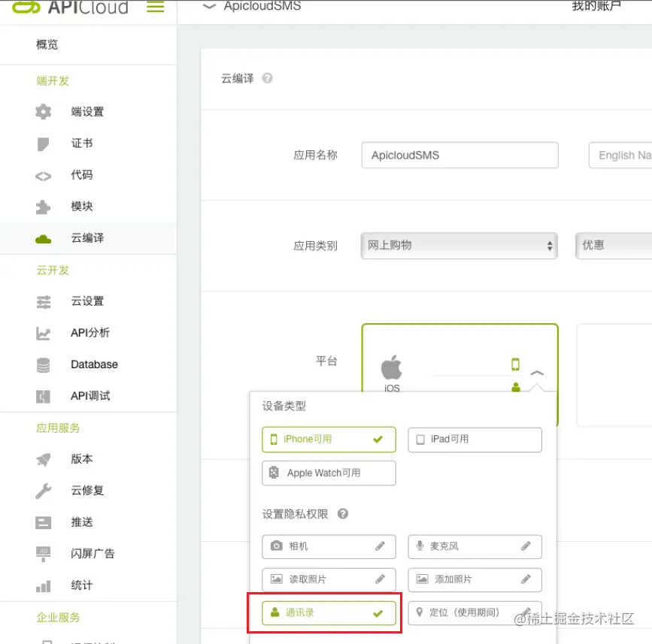
Task: Click the 应用名称 application name input field
Action: (459, 155)
